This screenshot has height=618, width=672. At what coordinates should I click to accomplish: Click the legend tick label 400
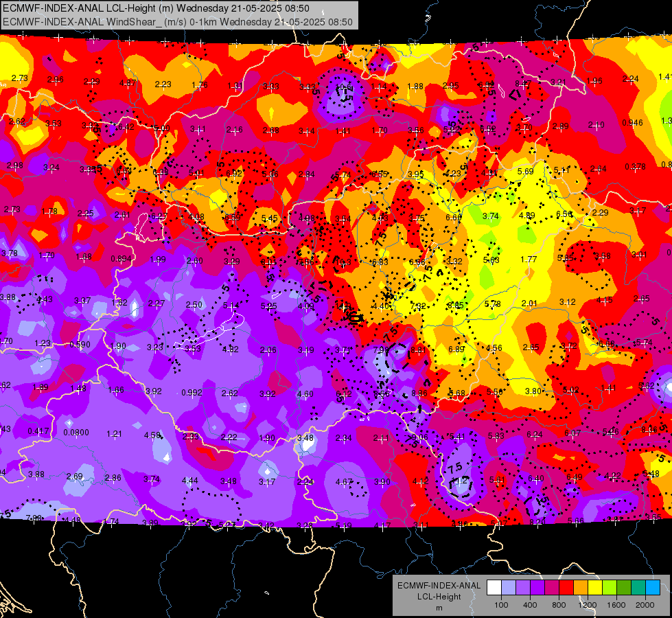(530, 605)
